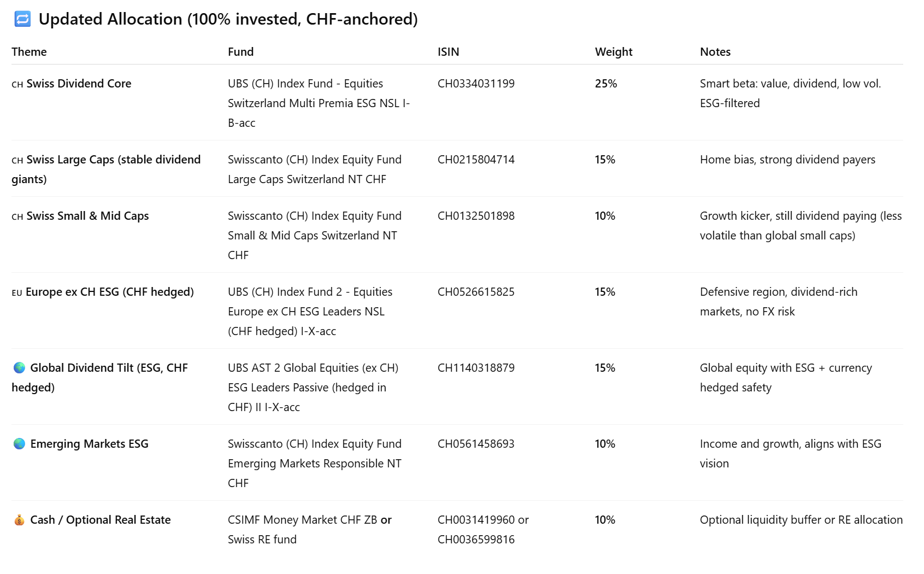
Task: Click the CH flag label before Swiss Large Caps
Action: pyautogui.click(x=17, y=160)
